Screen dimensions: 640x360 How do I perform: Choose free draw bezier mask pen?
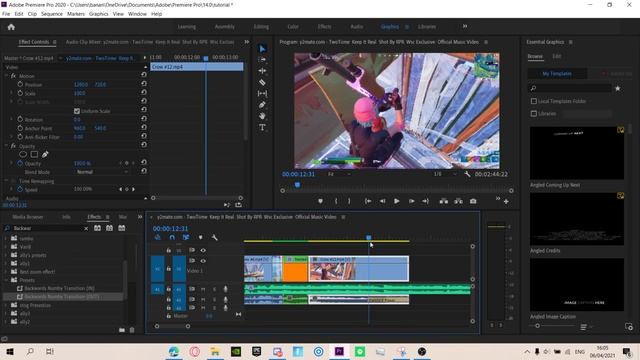pyautogui.click(x=45, y=154)
